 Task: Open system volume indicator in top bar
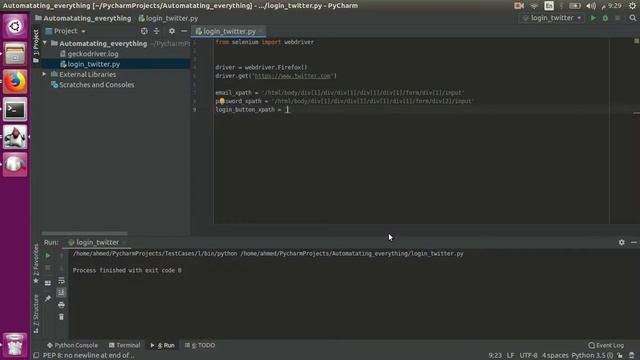pos(591,6)
